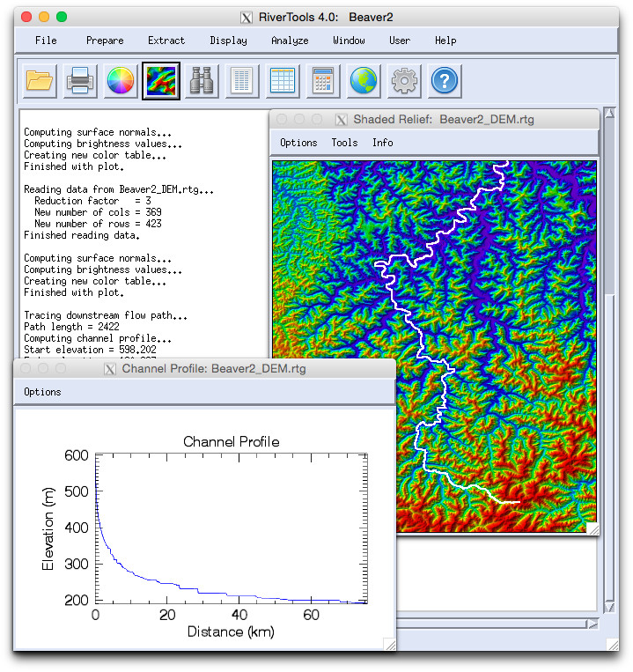Open the Extract menu
The width and height of the screenshot is (633, 672).
[x=166, y=41]
